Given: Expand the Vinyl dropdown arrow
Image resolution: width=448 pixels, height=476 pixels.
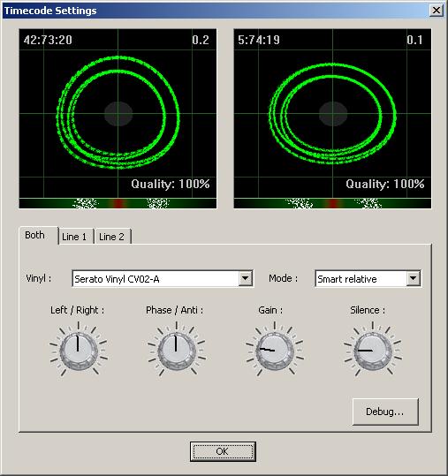Looking at the screenshot, I should (x=245, y=278).
